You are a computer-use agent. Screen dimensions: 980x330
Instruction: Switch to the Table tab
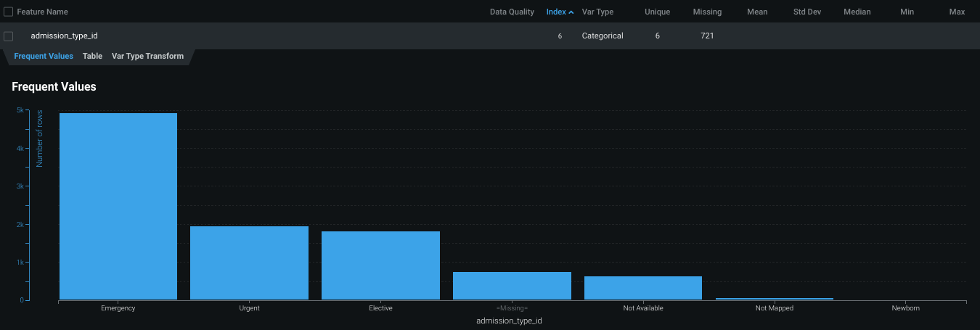pyautogui.click(x=92, y=56)
